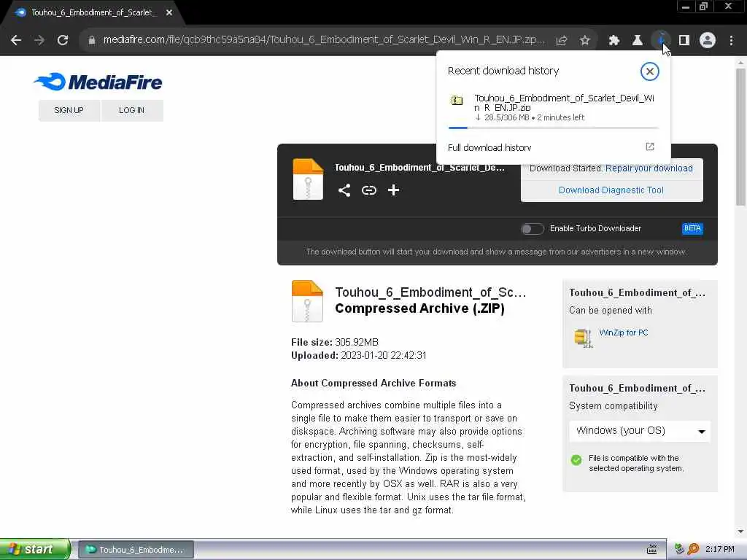Click the large zip archive icon beside file title
This screenshot has height=560, width=747.
pyautogui.click(x=307, y=301)
